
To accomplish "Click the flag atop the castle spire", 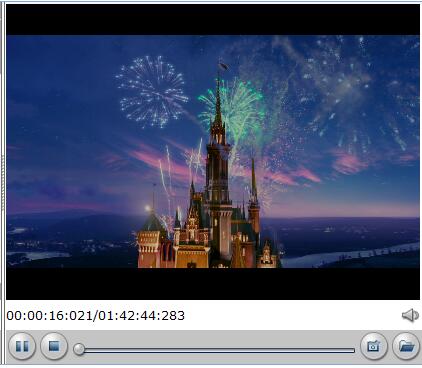I will coord(223,66).
